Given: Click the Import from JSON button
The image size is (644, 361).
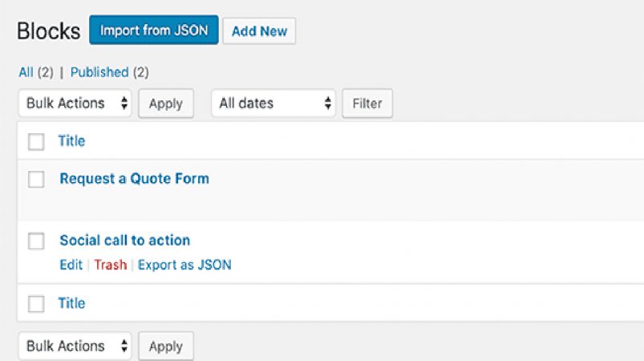Looking at the screenshot, I should pos(154,30).
